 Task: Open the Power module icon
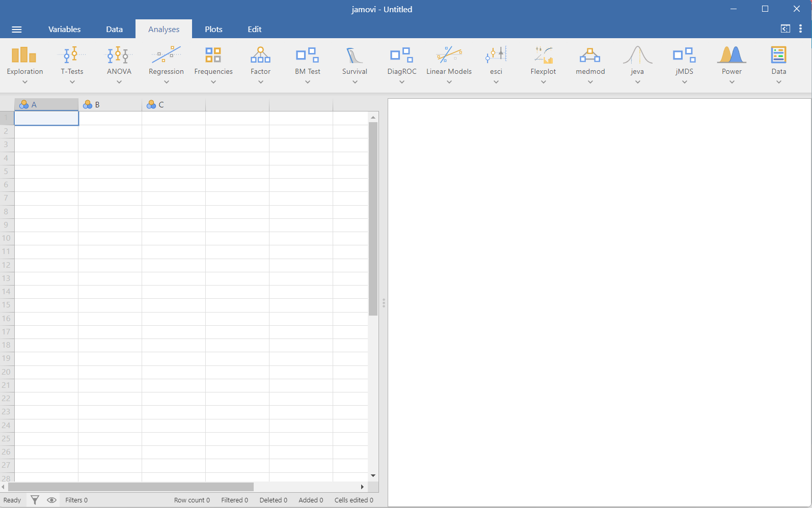coord(732,55)
